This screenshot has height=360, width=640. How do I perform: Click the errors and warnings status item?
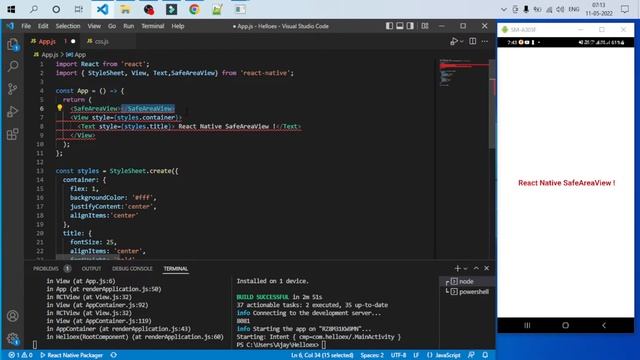coord(20,355)
